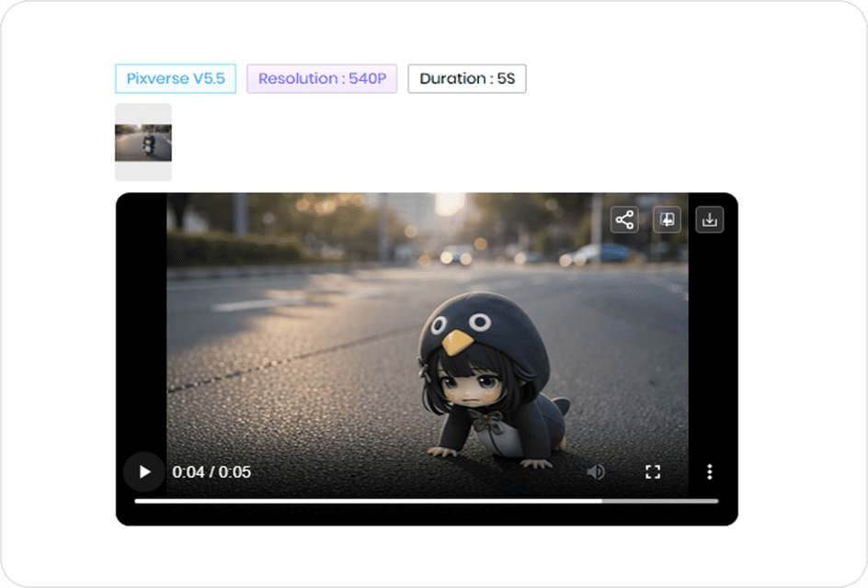This screenshot has width=868, height=588.
Task: Seek to the end of the video progress bar
Action: [x=715, y=501]
